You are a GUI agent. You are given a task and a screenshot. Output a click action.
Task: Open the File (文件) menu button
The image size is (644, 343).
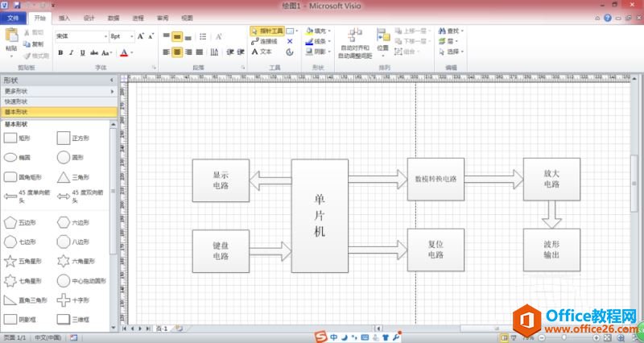(x=13, y=17)
